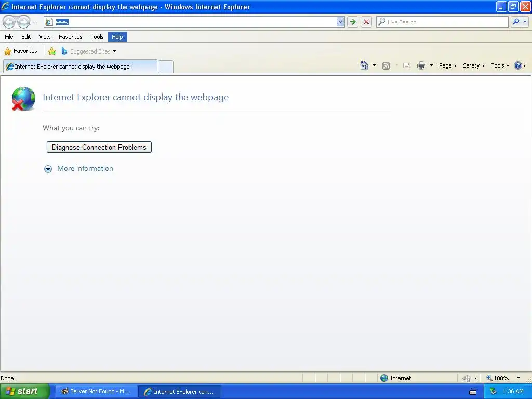Open the Edit menu
The width and height of the screenshot is (532, 399).
click(x=26, y=37)
